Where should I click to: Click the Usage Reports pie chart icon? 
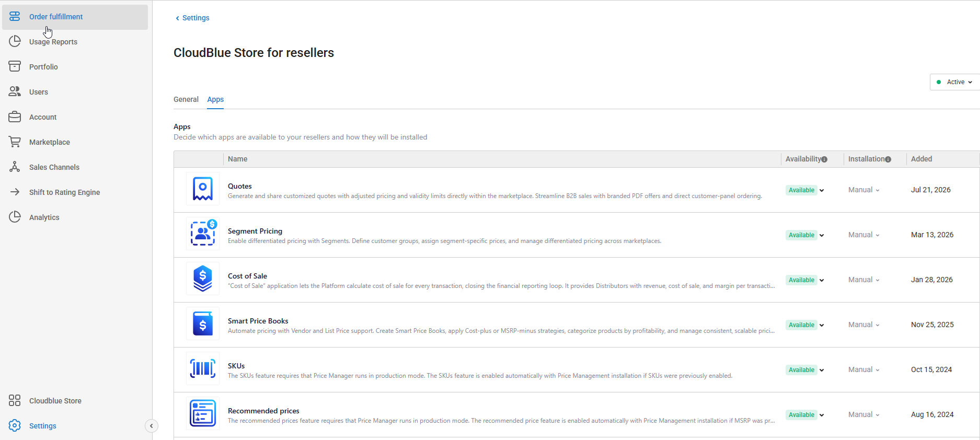pyautogui.click(x=15, y=41)
